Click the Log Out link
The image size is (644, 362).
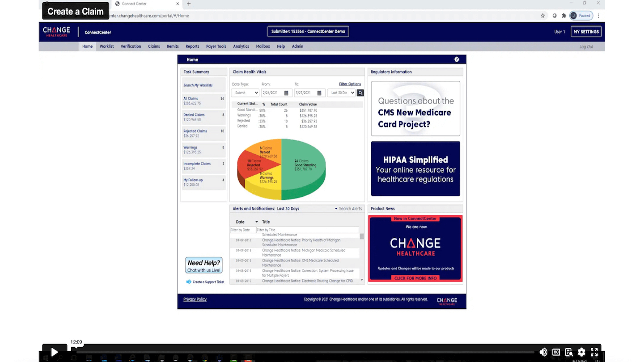click(x=586, y=47)
